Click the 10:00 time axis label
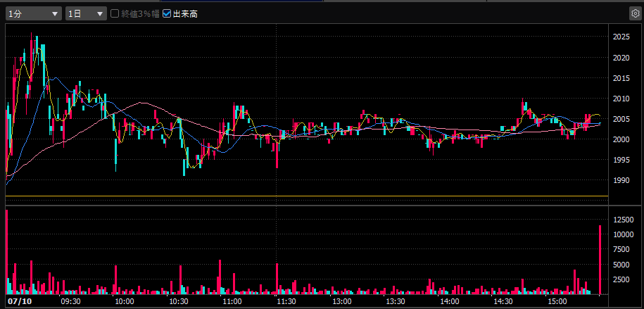Screen dimensions: 644x309 point(124,301)
